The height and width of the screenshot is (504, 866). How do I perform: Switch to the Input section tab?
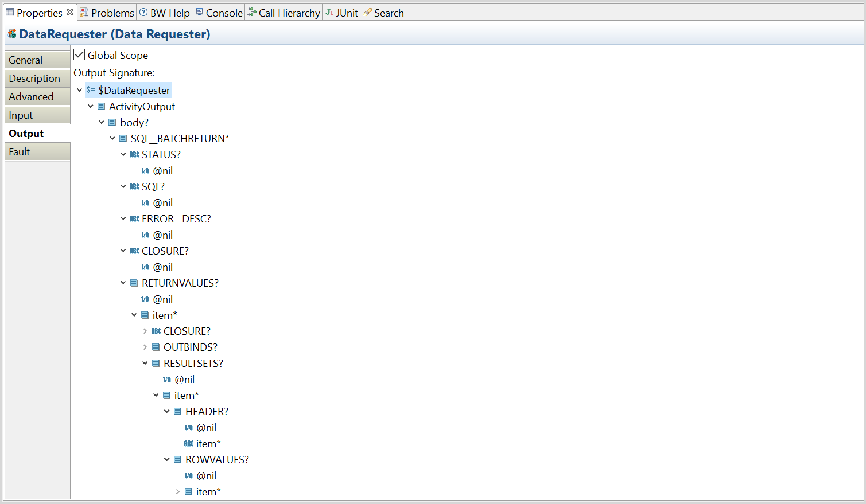(x=21, y=115)
